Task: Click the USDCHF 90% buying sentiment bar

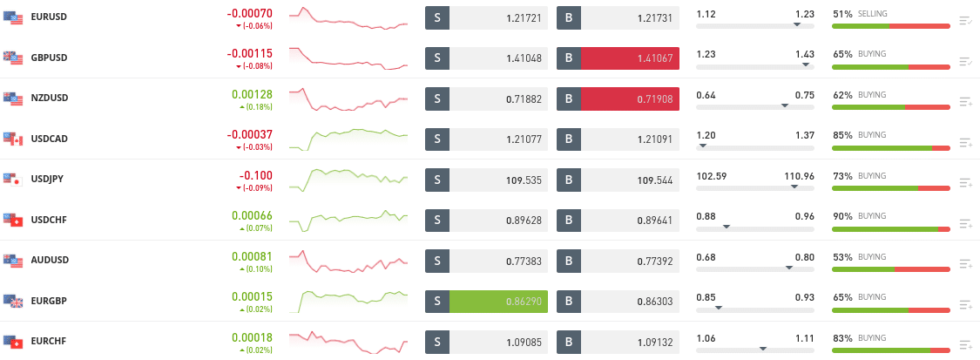Action: click(x=890, y=229)
